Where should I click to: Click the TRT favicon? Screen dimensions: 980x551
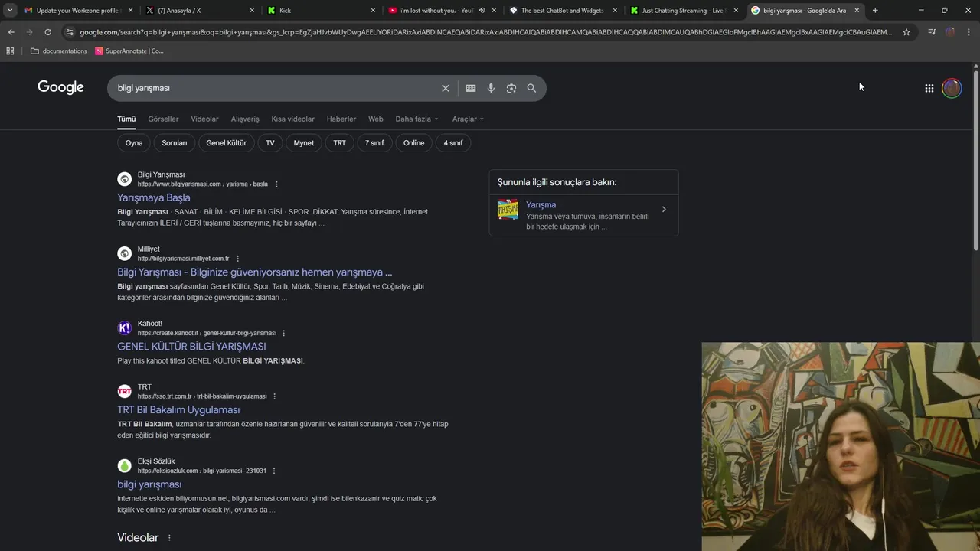(124, 391)
